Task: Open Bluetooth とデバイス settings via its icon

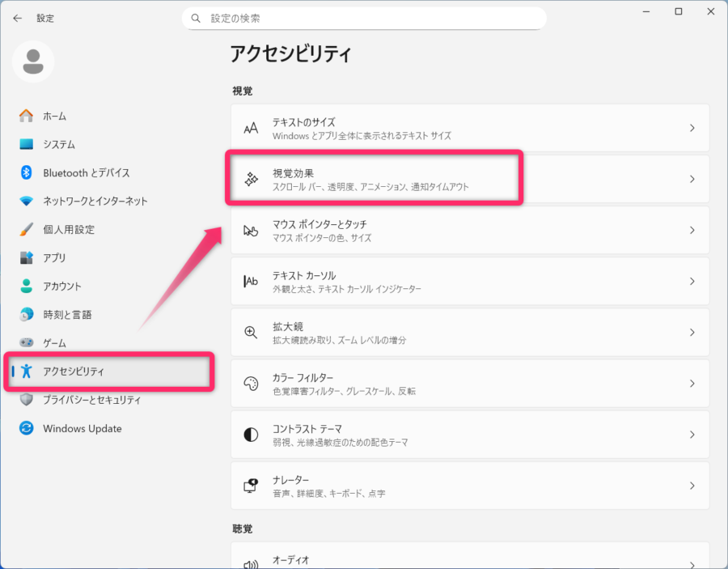Action: [x=25, y=172]
